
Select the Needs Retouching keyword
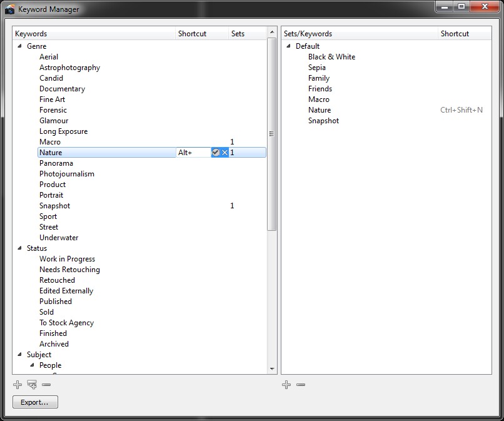(x=70, y=270)
